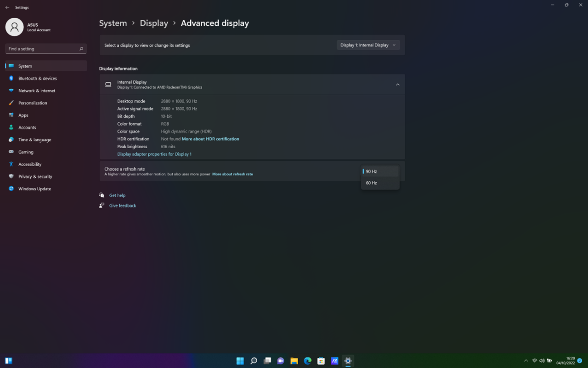The width and height of the screenshot is (588, 368).
Task: Open Windows Update page
Action: (34, 189)
